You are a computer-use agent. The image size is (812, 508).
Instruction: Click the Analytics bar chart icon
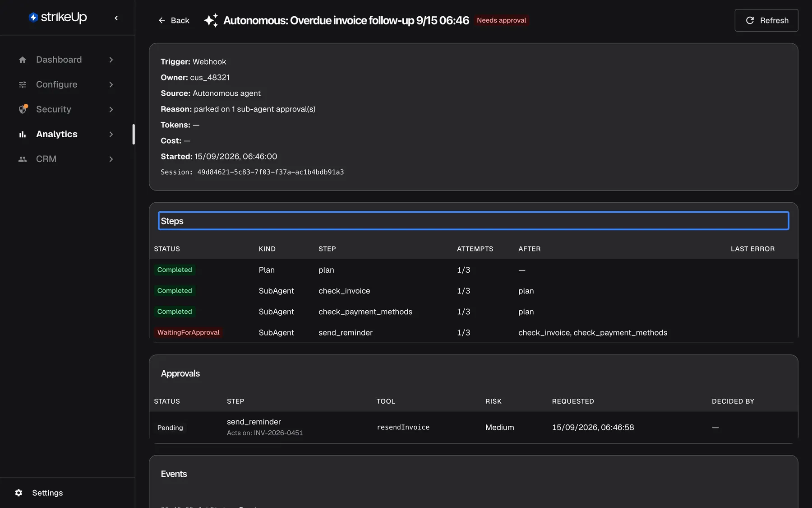[x=23, y=134]
